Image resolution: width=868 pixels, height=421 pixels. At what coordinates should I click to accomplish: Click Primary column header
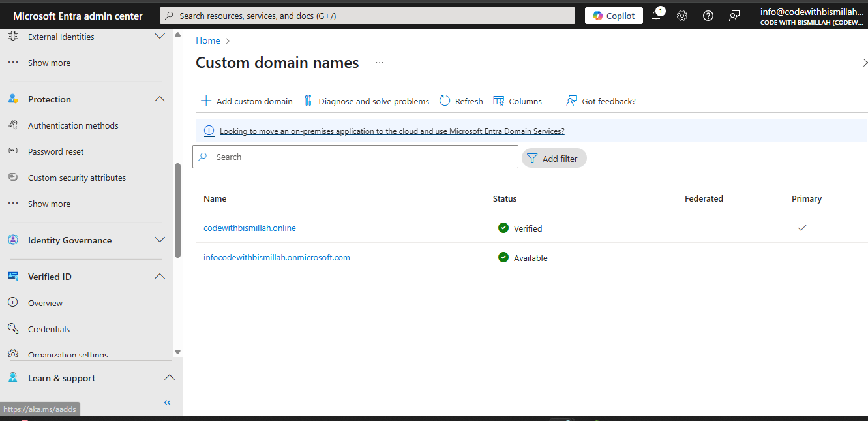point(807,198)
